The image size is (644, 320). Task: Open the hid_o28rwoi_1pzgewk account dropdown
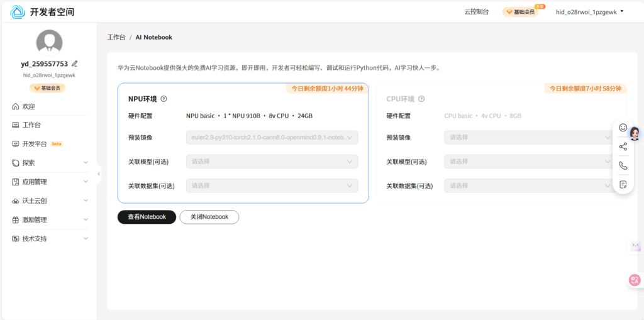(589, 12)
